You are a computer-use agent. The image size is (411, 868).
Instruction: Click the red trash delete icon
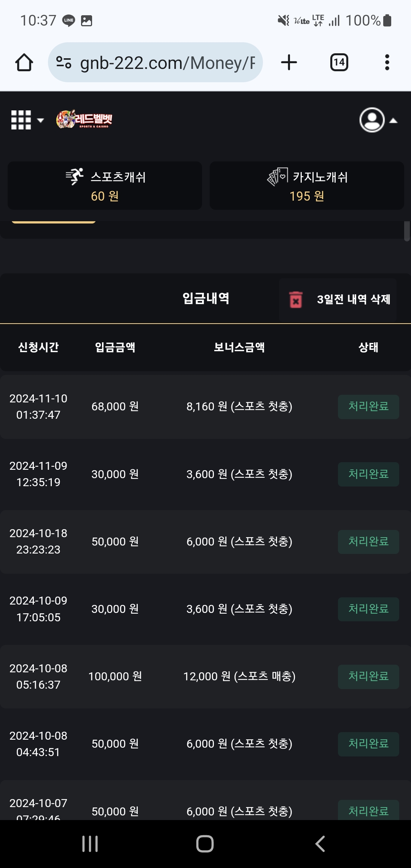tap(296, 300)
